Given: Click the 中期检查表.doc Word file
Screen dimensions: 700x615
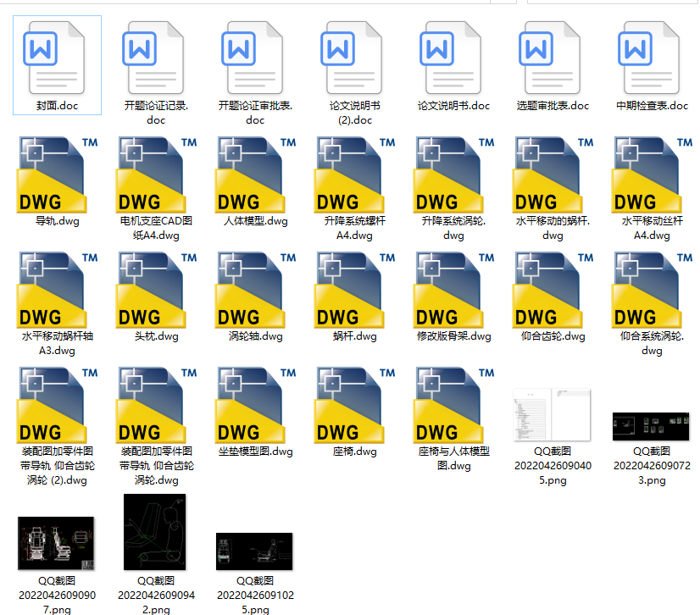Looking at the screenshot, I should [652, 58].
